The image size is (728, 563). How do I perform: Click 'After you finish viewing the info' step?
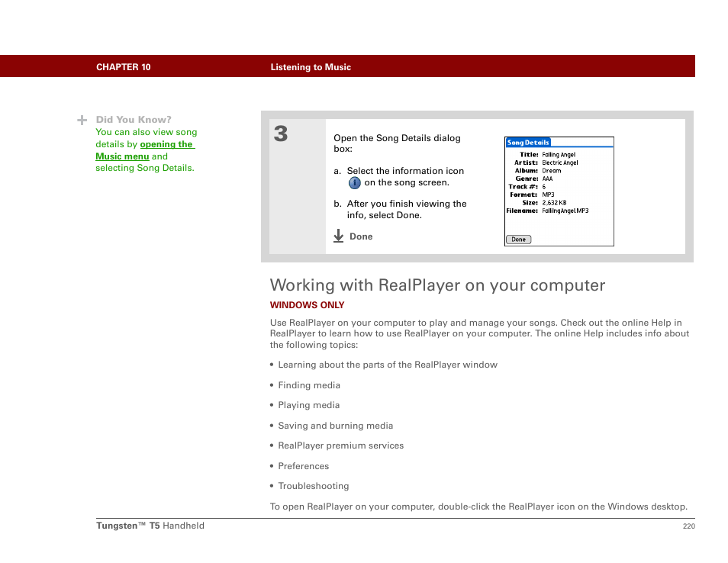pyautogui.click(x=400, y=209)
